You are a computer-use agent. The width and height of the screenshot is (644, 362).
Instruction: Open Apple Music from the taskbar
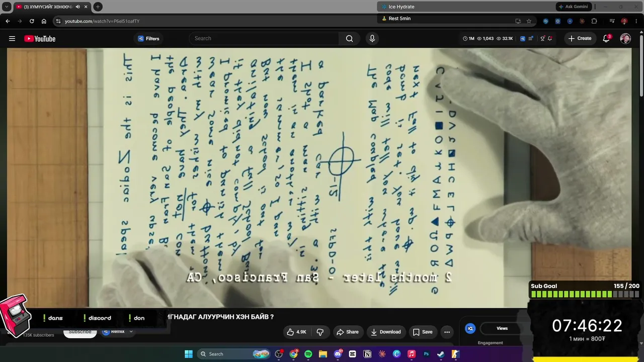pos(411,354)
